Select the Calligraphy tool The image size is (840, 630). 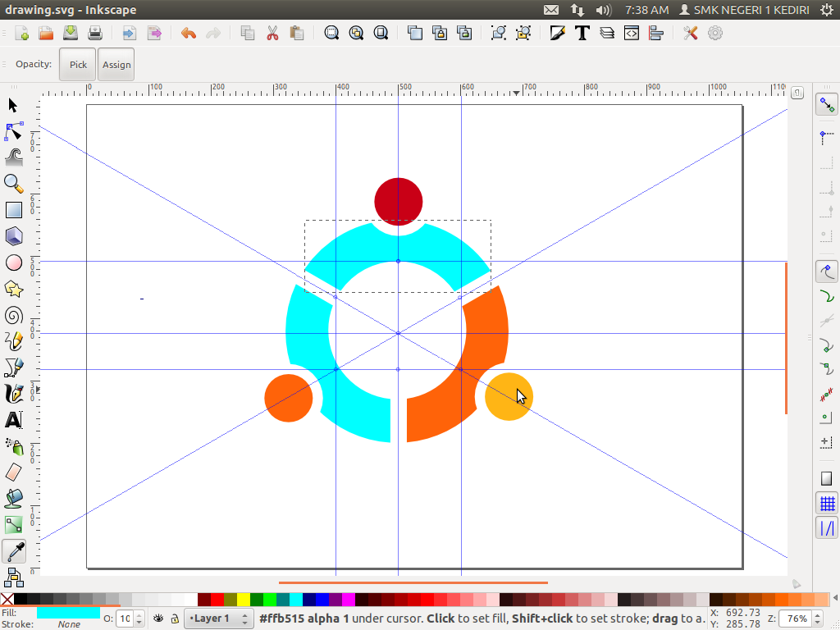[x=14, y=394]
